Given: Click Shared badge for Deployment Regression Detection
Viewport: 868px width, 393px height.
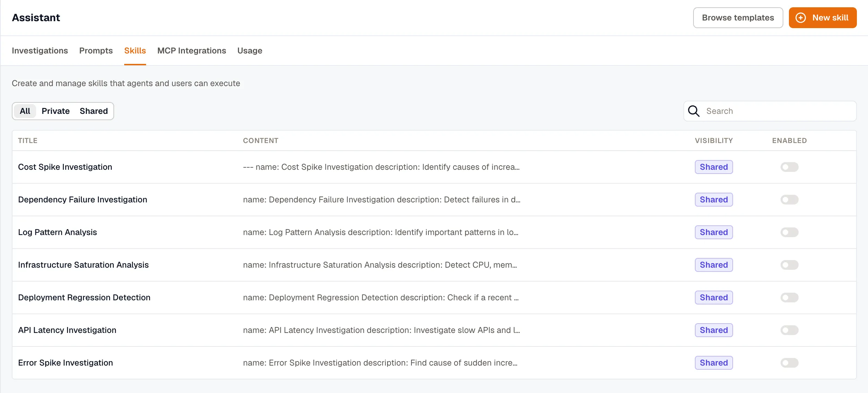Looking at the screenshot, I should tap(714, 298).
